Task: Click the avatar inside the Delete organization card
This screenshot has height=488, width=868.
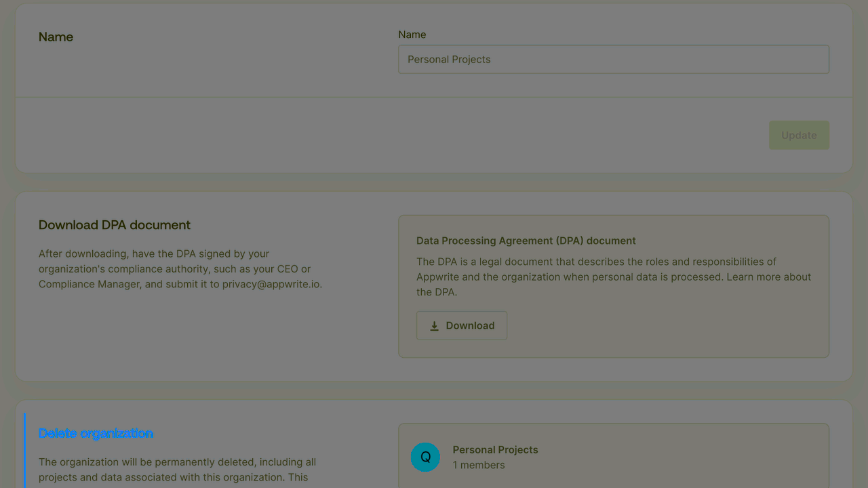Action: pos(425,457)
